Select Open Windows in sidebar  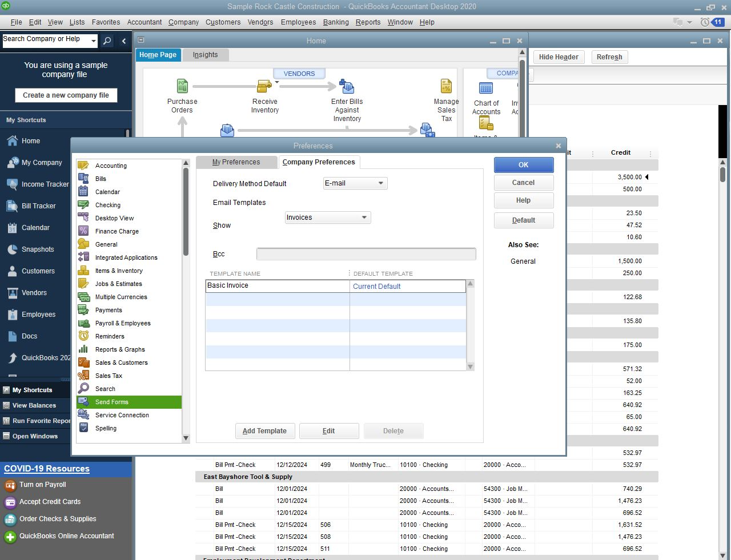coord(35,436)
